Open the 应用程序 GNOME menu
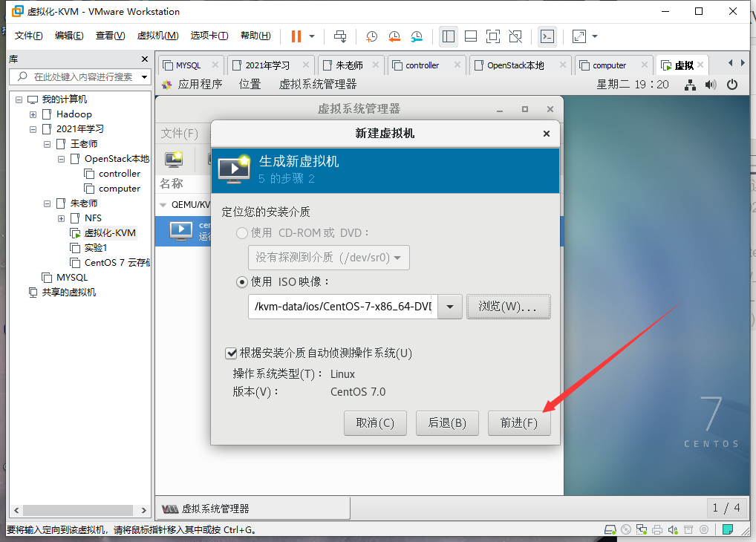 (x=200, y=85)
